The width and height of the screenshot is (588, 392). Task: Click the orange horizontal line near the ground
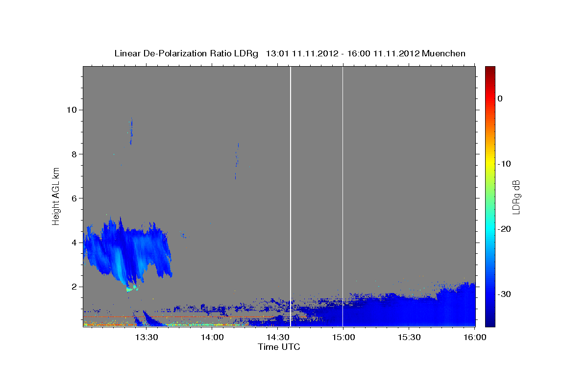(x=179, y=317)
